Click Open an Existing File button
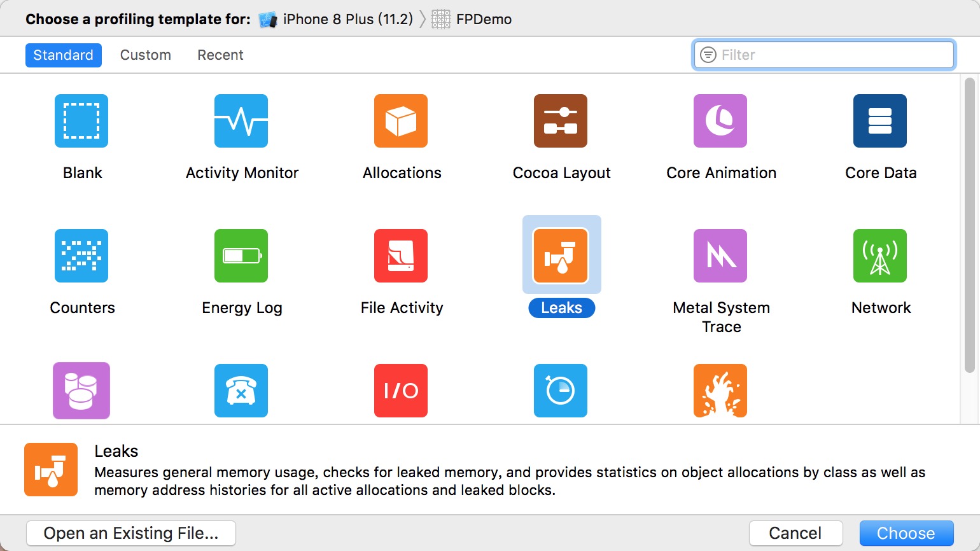Screen dimensions: 980x551 coord(131,533)
